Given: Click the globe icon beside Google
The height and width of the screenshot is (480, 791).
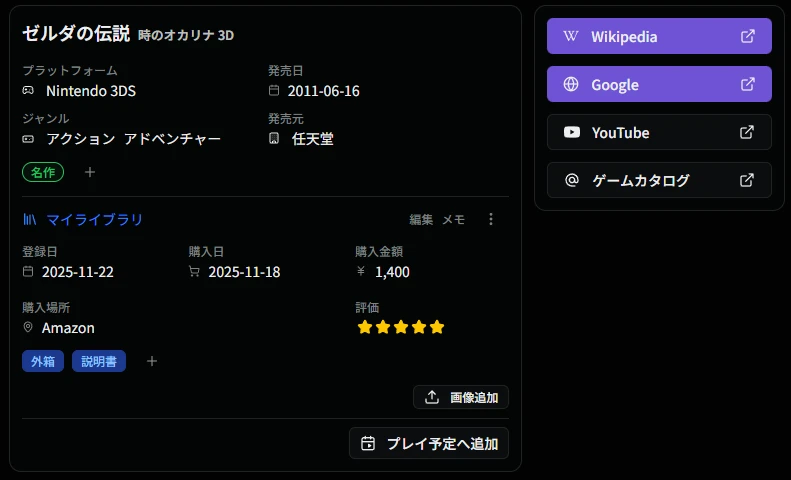Looking at the screenshot, I should [x=571, y=84].
